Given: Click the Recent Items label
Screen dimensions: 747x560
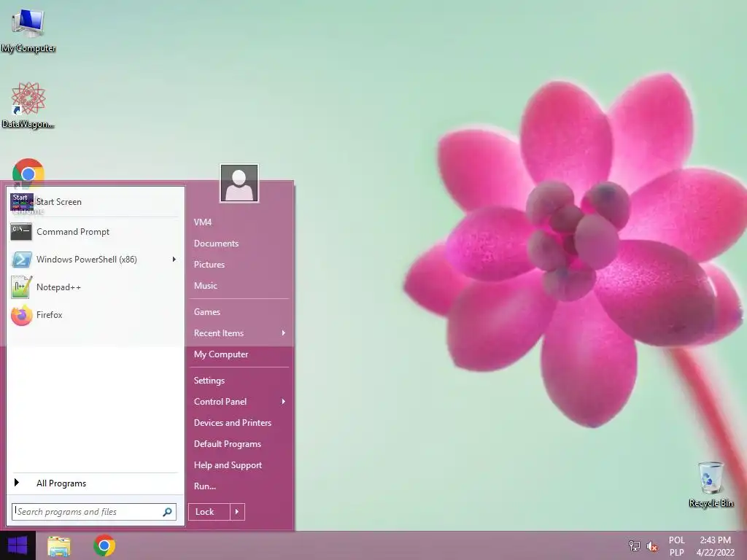Looking at the screenshot, I should click(219, 332).
